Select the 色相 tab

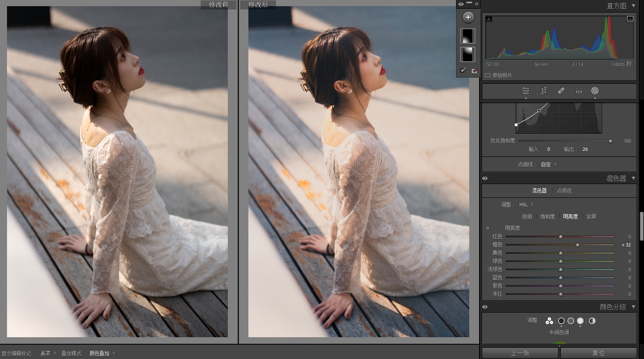pyautogui.click(x=527, y=216)
